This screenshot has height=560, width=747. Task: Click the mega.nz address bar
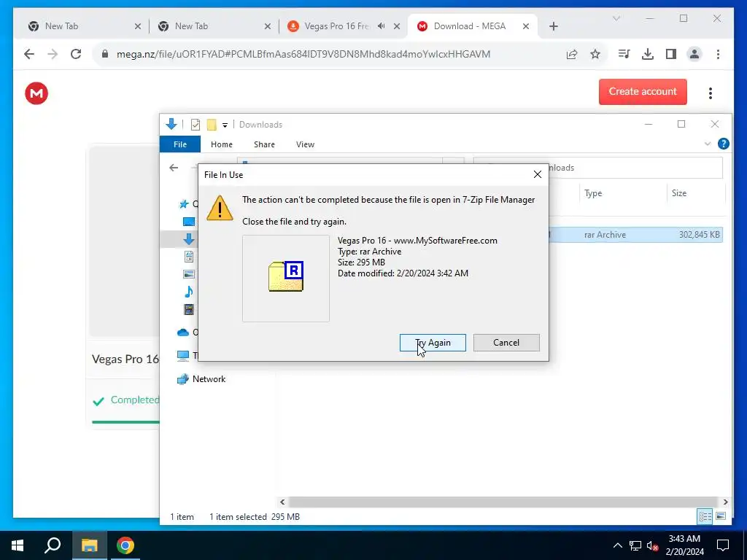(303, 54)
